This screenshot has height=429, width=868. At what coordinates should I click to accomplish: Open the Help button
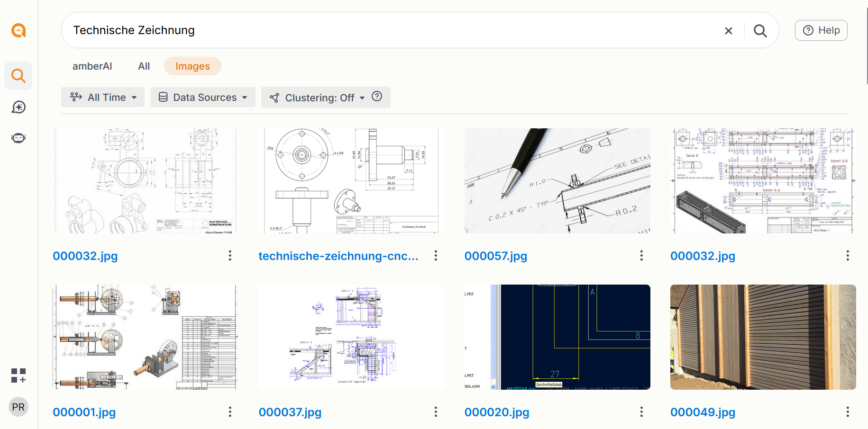(x=821, y=30)
